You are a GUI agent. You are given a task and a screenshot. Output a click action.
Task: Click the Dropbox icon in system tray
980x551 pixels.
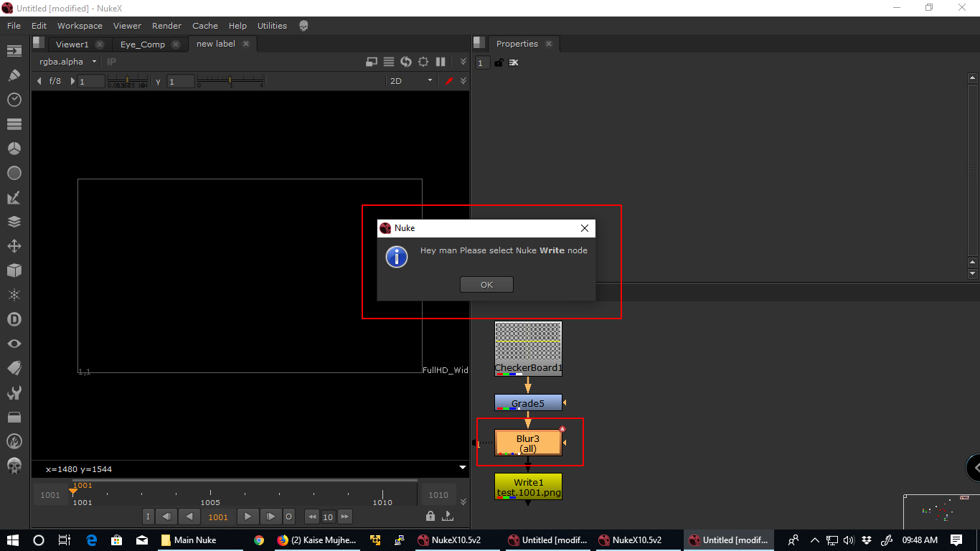coord(867,540)
